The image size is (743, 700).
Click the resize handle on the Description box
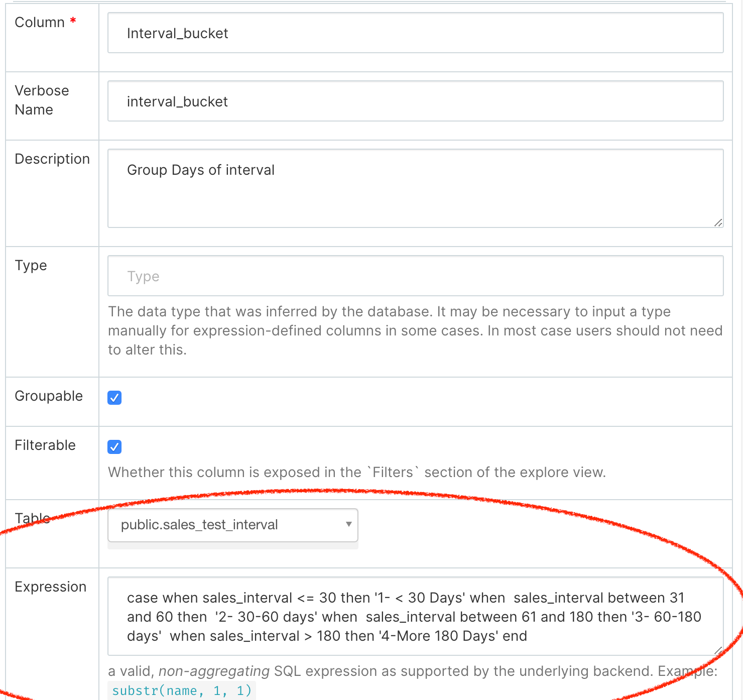click(x=718, y=224)
